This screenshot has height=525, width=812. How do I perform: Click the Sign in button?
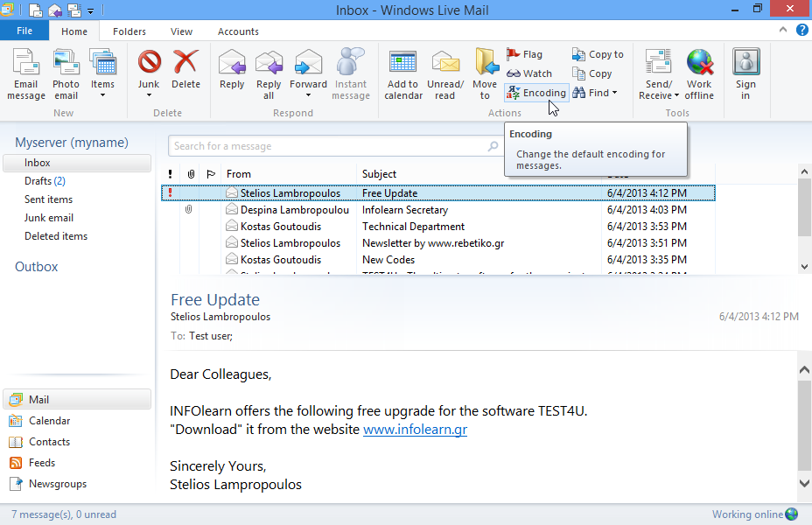pyautogui.click(x=745, y=74)
